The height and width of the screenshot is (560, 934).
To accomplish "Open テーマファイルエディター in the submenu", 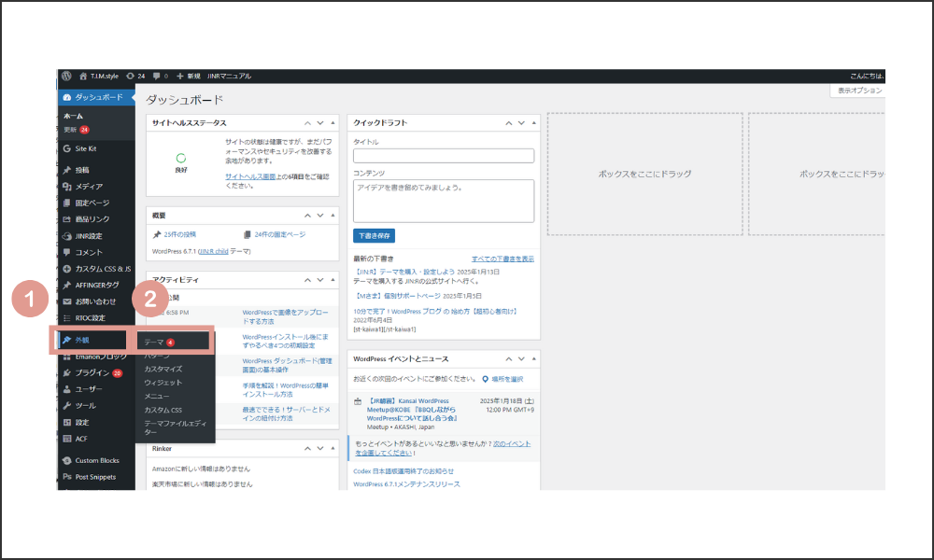I will [x=176, y=427].
